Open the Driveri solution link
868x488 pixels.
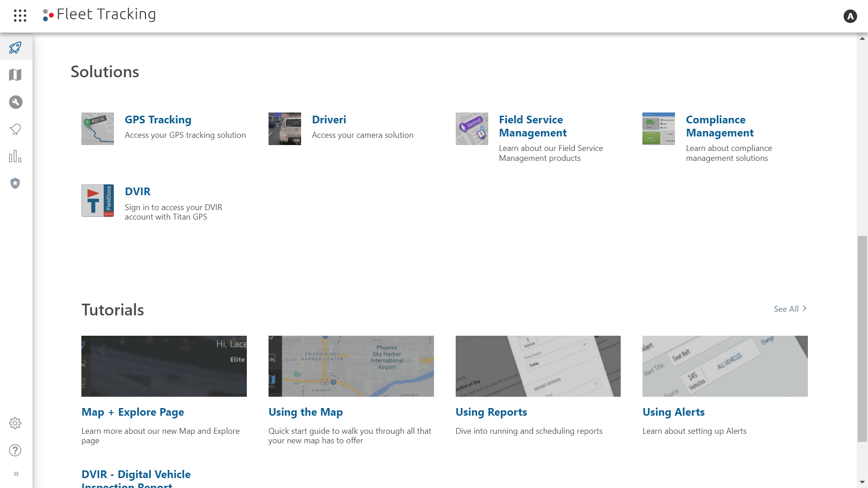coord(329,120)
